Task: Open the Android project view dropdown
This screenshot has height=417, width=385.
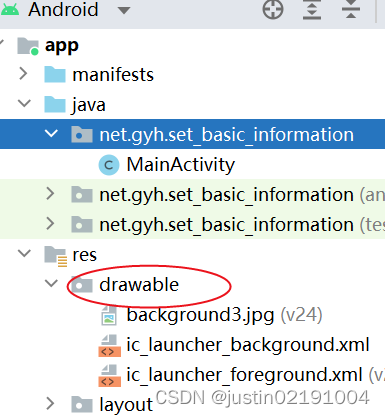Action: [x=124, y=11]
